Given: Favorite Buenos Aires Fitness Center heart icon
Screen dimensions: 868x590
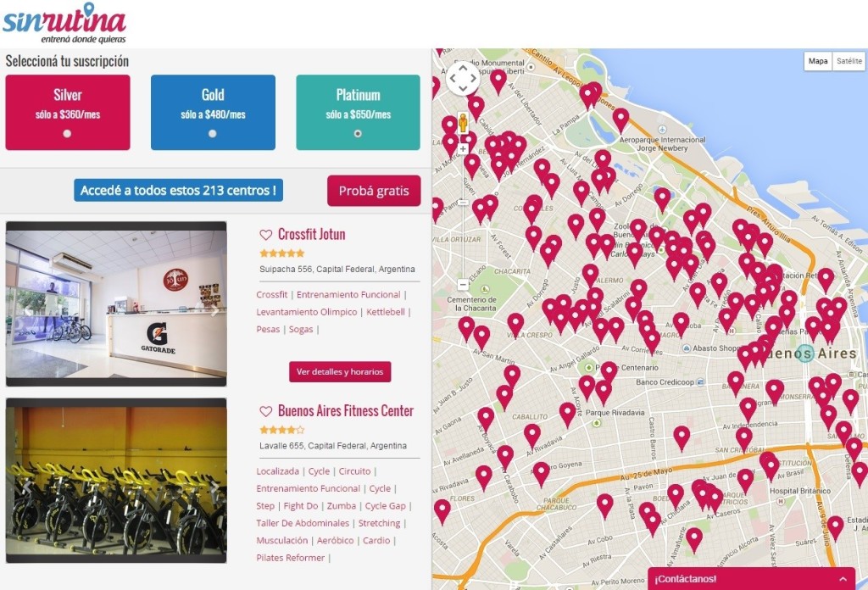Looking at the screenshot, I should pos(265,411).
